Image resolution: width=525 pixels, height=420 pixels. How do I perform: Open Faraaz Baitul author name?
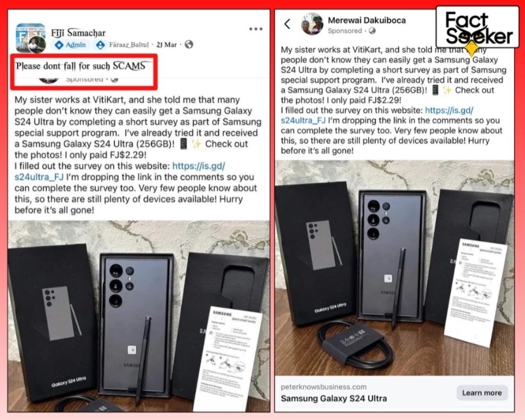[128, 44]
